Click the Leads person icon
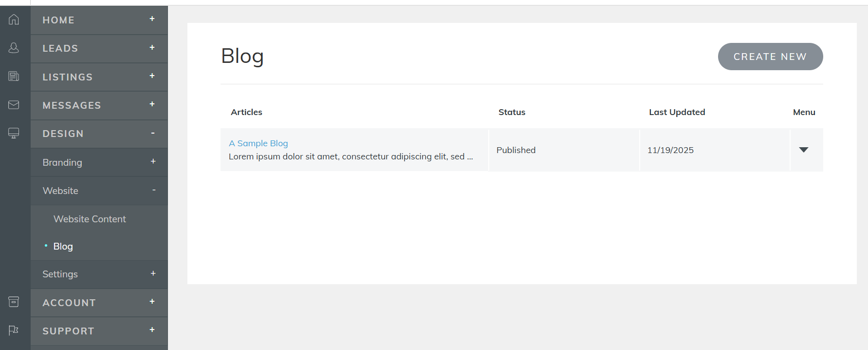The image size is (868, 350). click(x=14, y=48)
